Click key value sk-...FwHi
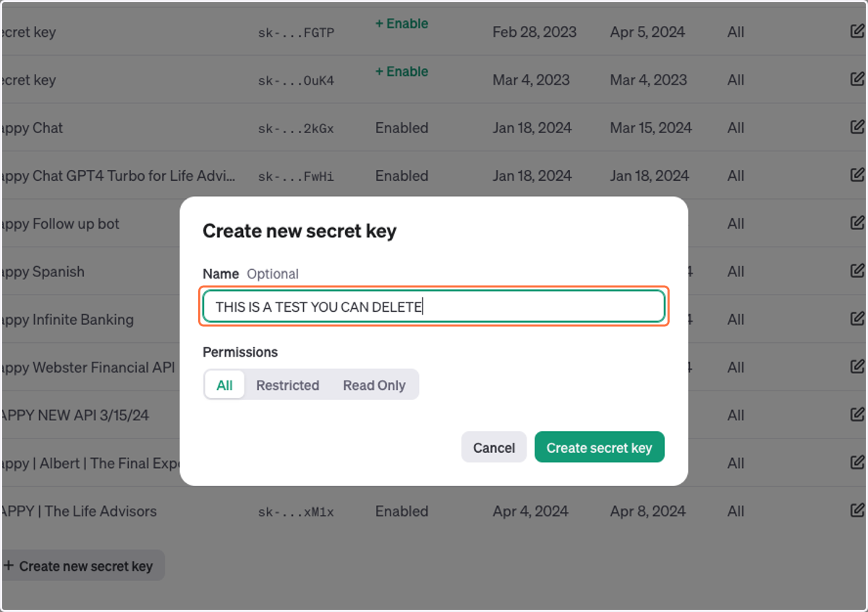The width and height of the screenshot is (868, 612). (x=296, y=177)
